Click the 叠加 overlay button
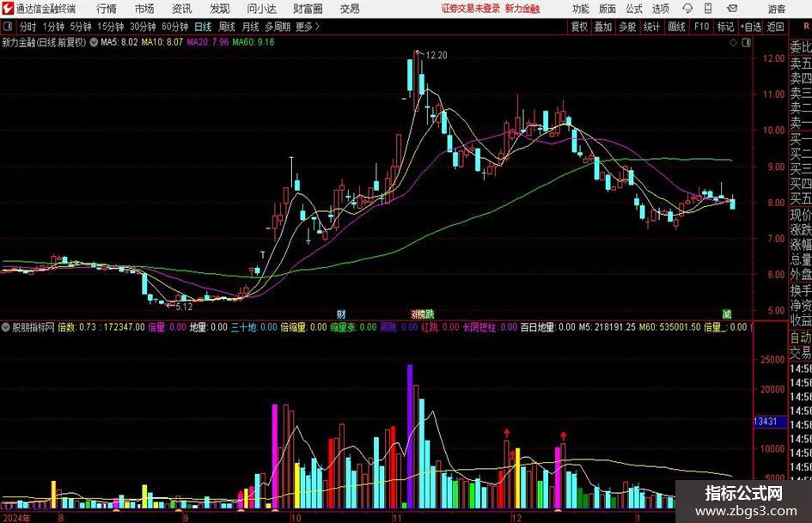 pos(603,27)
